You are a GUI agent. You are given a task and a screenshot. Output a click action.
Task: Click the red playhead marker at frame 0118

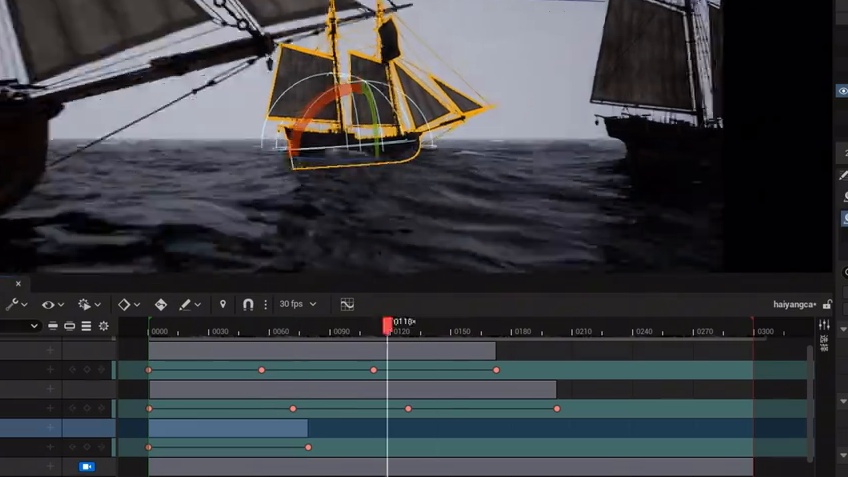pos(388,325)
